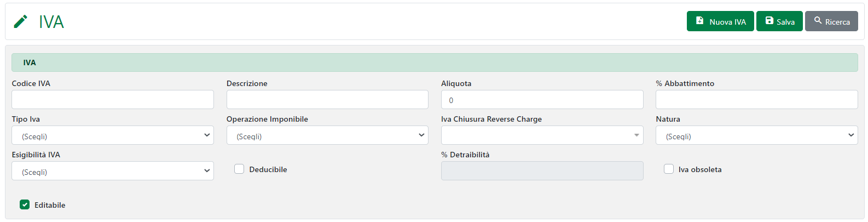Focus the Descrizione text field
Image resolution: width=868 pixels, height=222 pixels.
pyautogui.click(x=327, y=100)
